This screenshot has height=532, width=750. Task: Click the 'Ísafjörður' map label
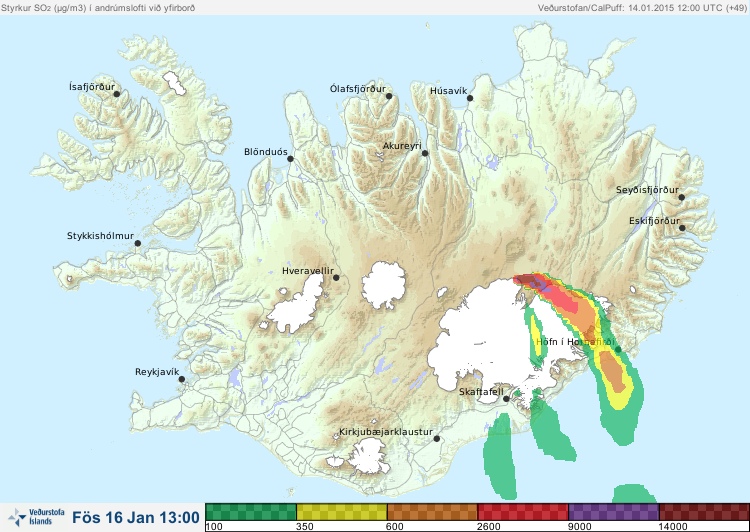(92, 87)
